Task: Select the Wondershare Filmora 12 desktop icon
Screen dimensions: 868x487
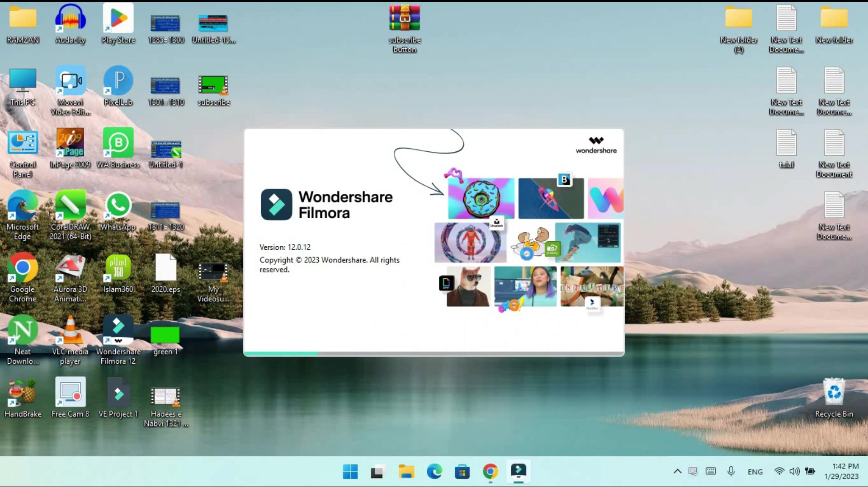Action: pyautogui.click(x=118, y=340)
